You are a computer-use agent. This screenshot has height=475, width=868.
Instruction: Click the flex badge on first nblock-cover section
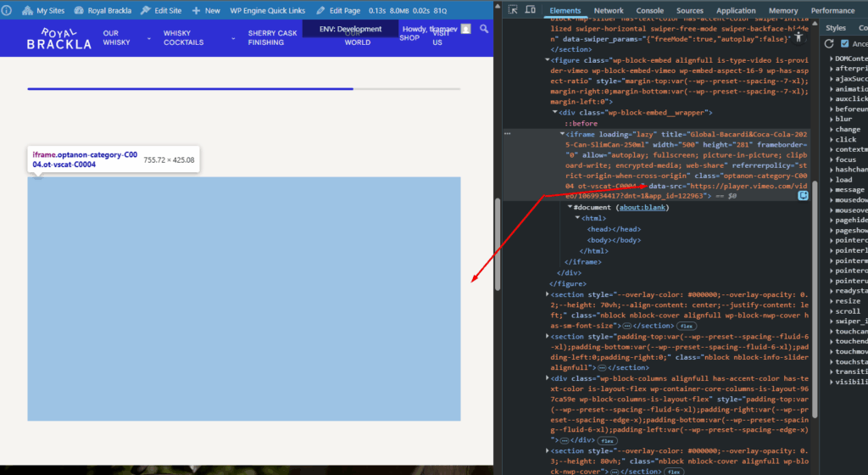[685, 325]
